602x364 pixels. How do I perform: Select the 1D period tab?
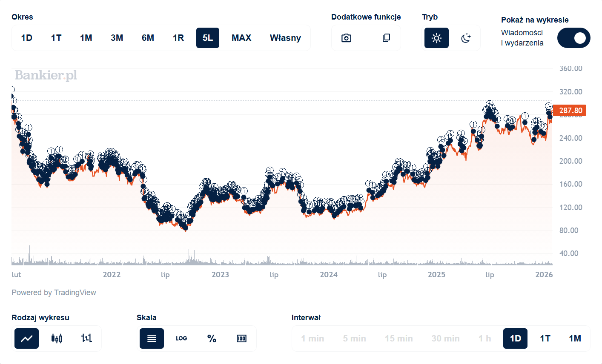(26, 38)
